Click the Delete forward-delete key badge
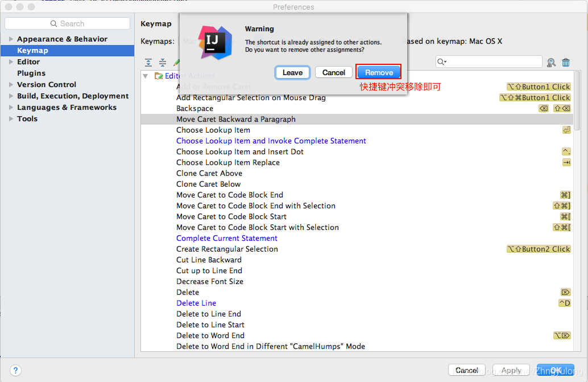The height and width of the screenshot is (382, 588). click(565, 292)
